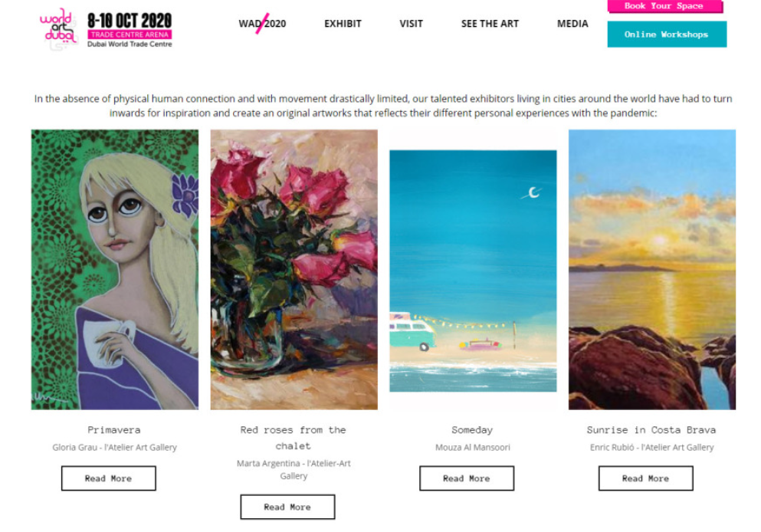
Task: Click the Someday artwork title
Action: (x=472, y=429)
